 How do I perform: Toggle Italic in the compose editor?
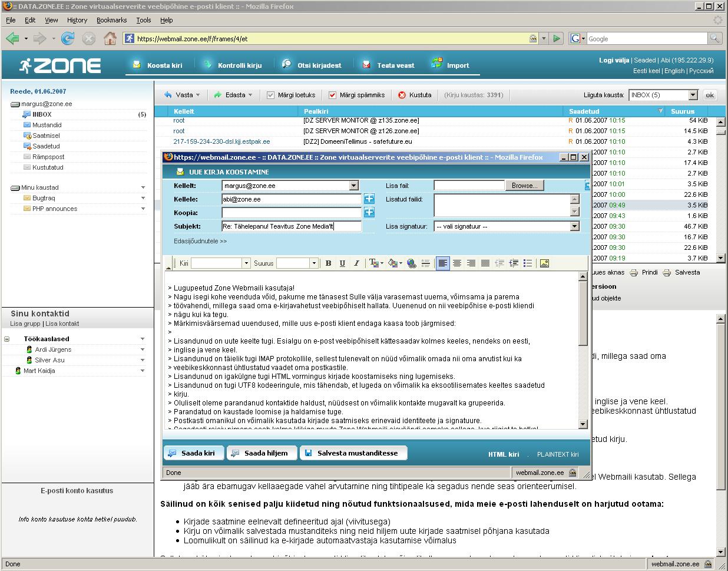click(x=356, y=263)
